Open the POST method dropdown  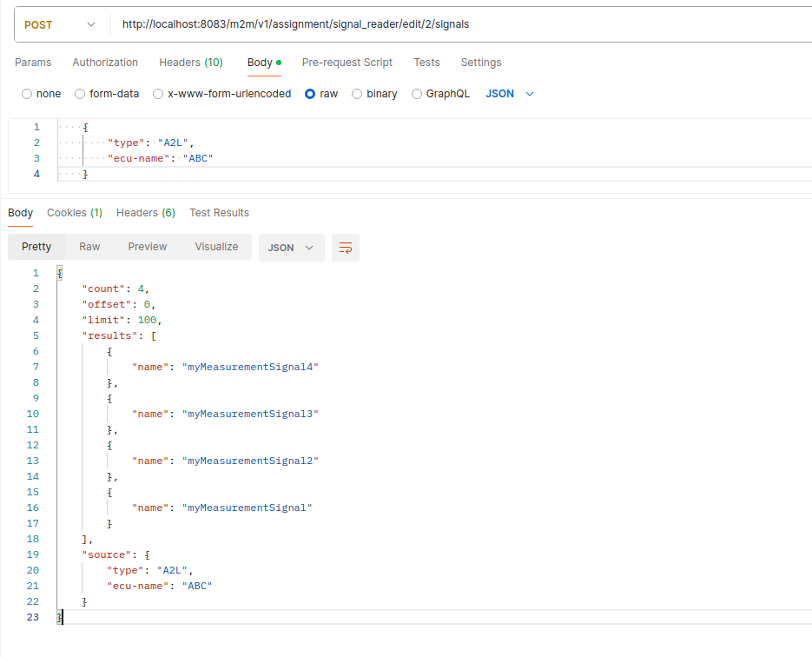pos(59,24)
